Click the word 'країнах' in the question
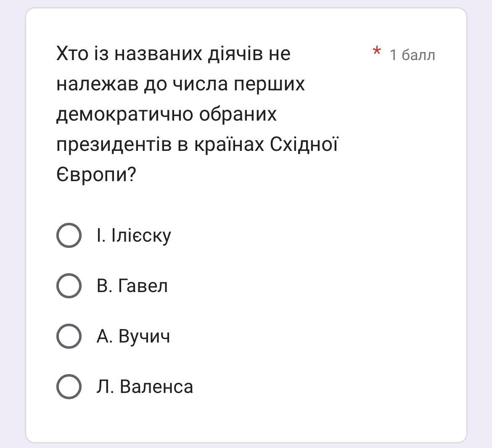 click(229, 145)
